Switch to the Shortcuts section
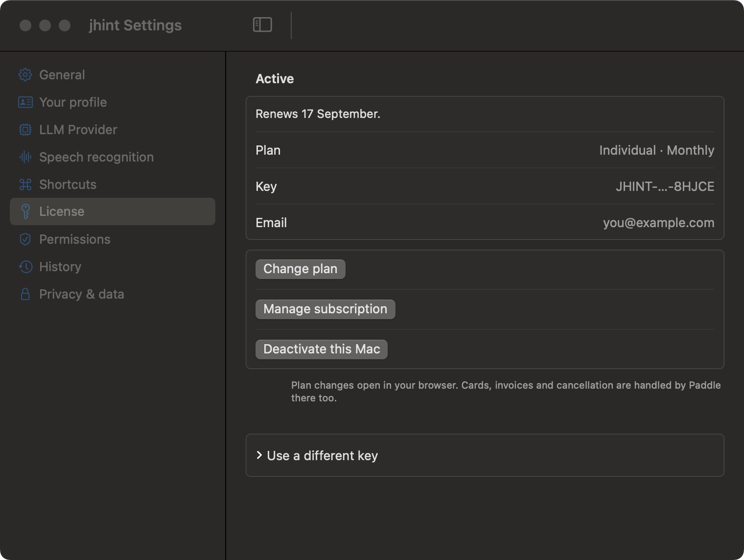Viewport: 744px width, 560px height. pyautogui.click(x=113, y=185)
